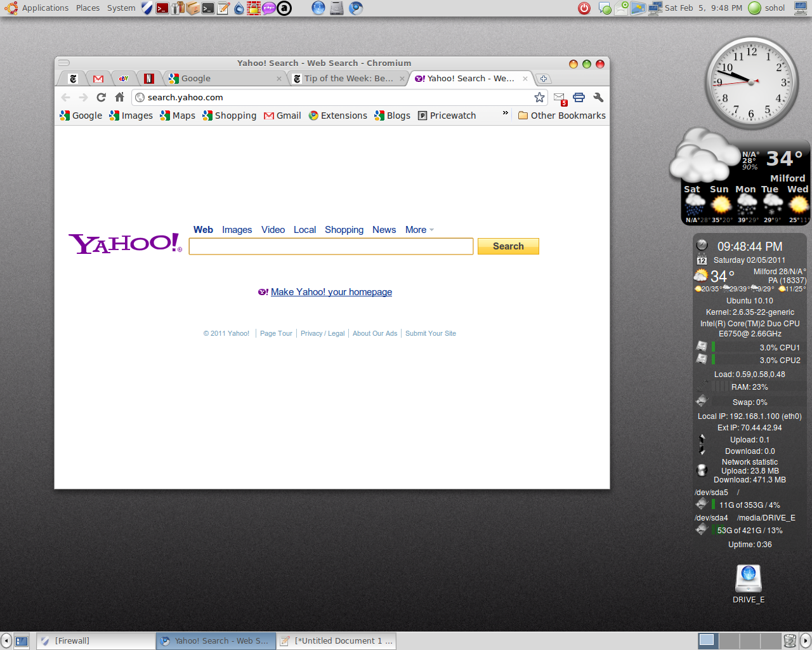This screenshot has height=650, width=812.
Task: Open a new Chromium tab
Action: click(x=544, y=79)
